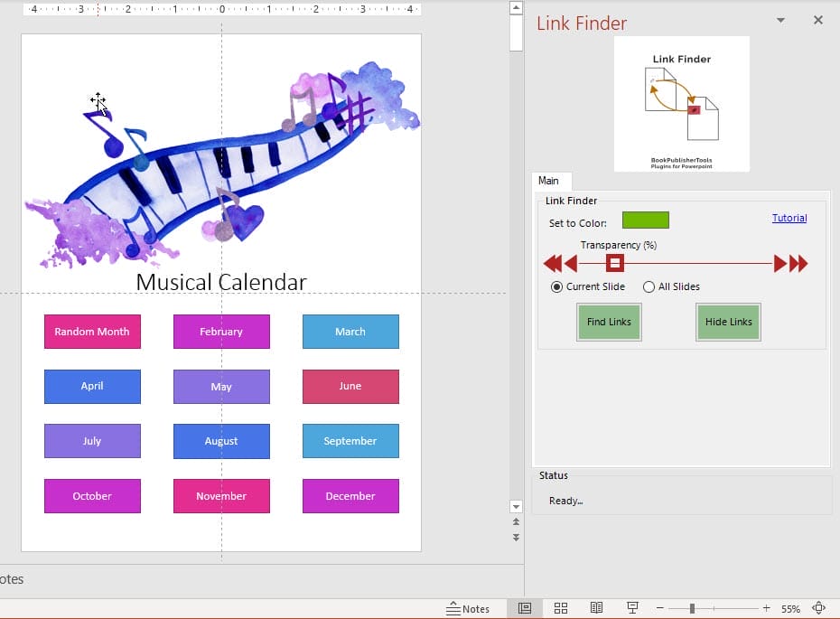Open Slide Sorter view
This screenshot has width=840, height=619.
coord(560,608)
